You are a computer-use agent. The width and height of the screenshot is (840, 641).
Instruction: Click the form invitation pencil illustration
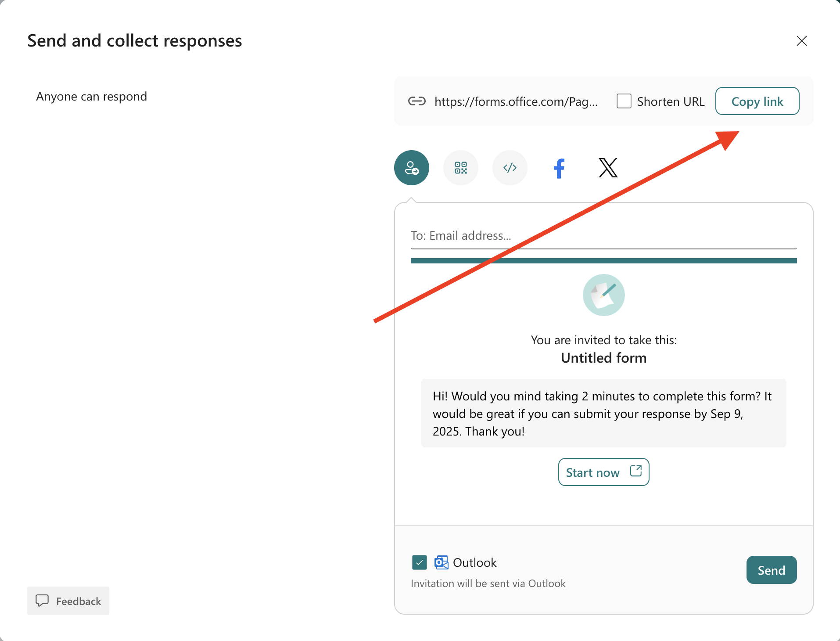(x=603, y=295)
